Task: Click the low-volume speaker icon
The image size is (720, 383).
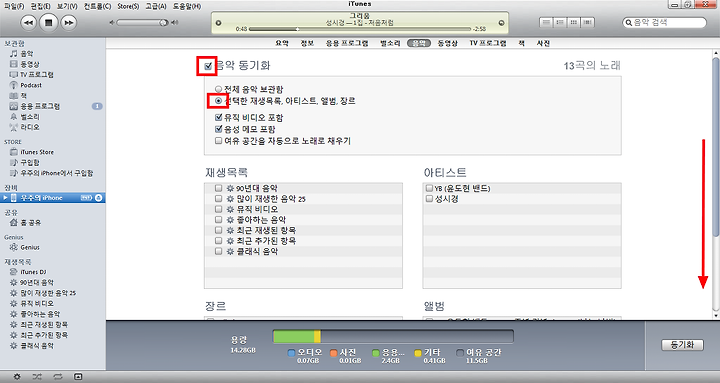Action: click(112, 23)
